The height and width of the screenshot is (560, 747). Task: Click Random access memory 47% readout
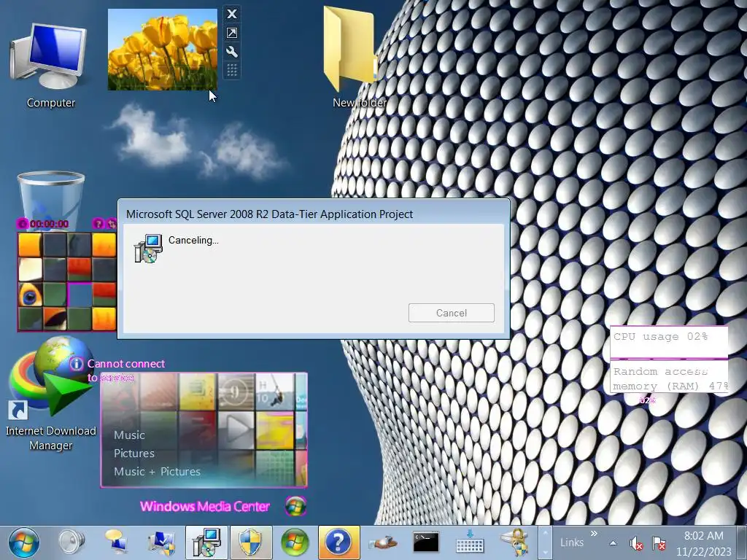[669, 378]
